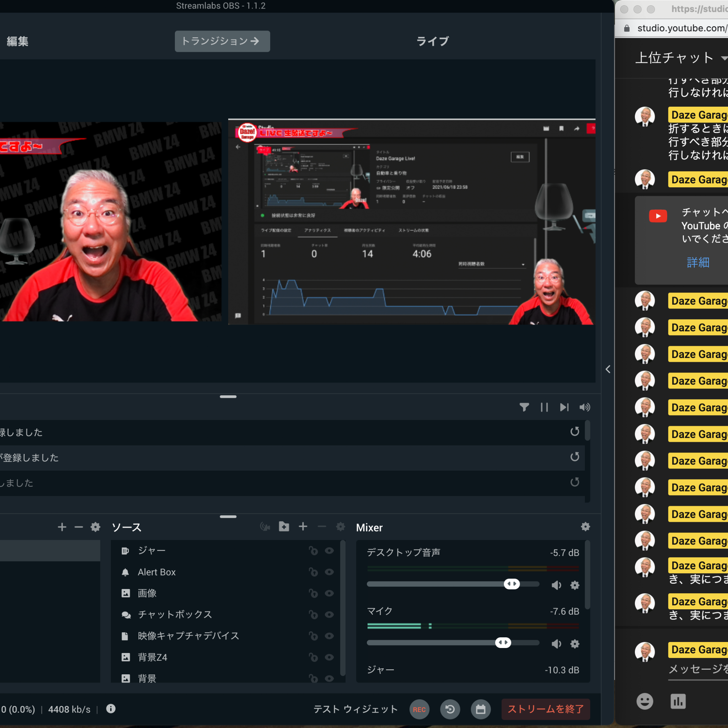Start recording with REC button
Screen dimensions: 728x728
coord(419,710)
